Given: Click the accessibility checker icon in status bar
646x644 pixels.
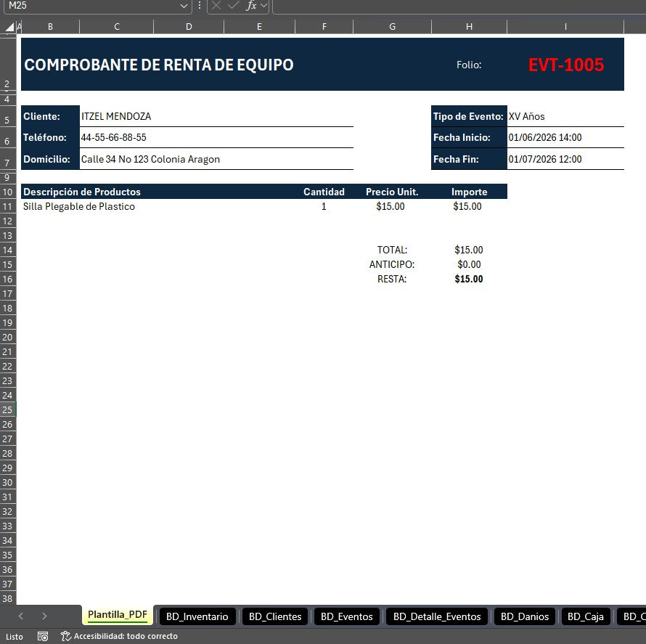Looking at the screenshot, I should pyautogui.click(x=66, y=636).
